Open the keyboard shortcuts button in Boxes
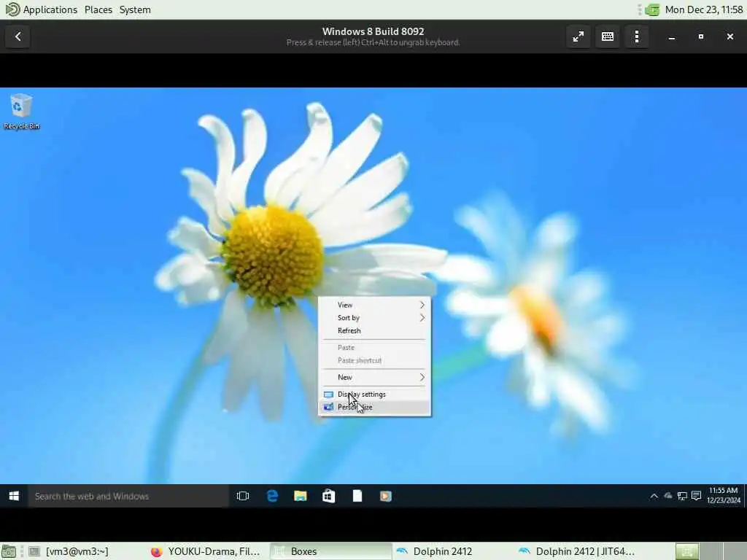 pos(608,36)
